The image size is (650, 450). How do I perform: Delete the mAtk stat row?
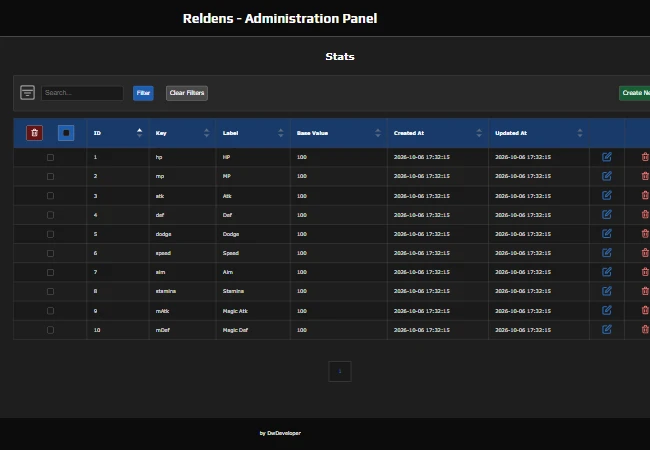[645, 310]
